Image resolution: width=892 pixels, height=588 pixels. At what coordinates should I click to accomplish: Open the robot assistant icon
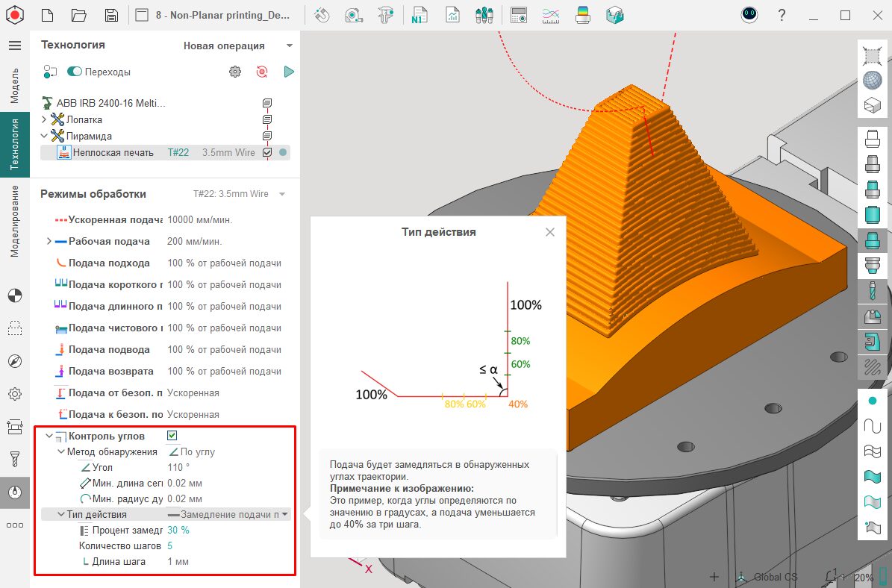[749, 15]
